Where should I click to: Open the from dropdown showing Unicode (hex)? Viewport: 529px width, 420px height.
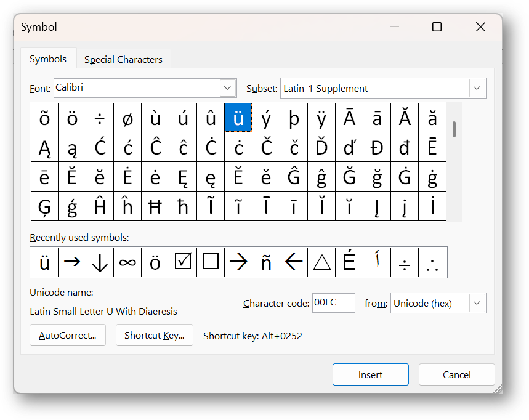pyautogui.click(x=477, y=303)
